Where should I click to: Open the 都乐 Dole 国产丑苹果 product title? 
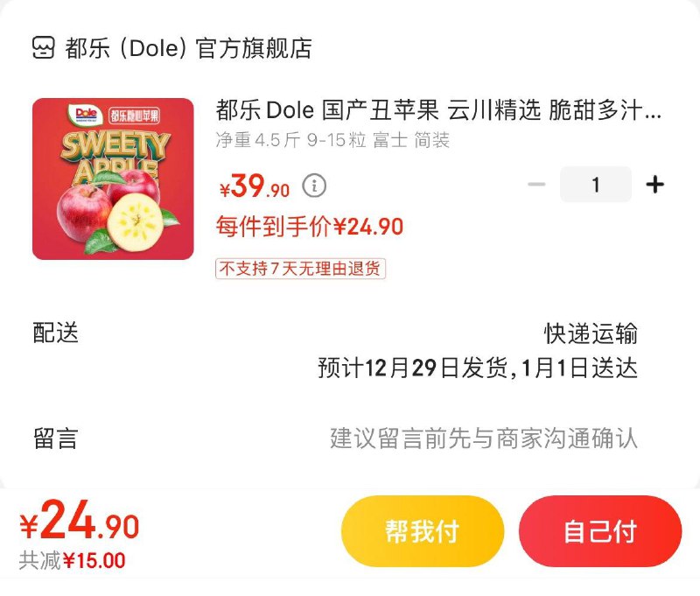click(438, 111)
